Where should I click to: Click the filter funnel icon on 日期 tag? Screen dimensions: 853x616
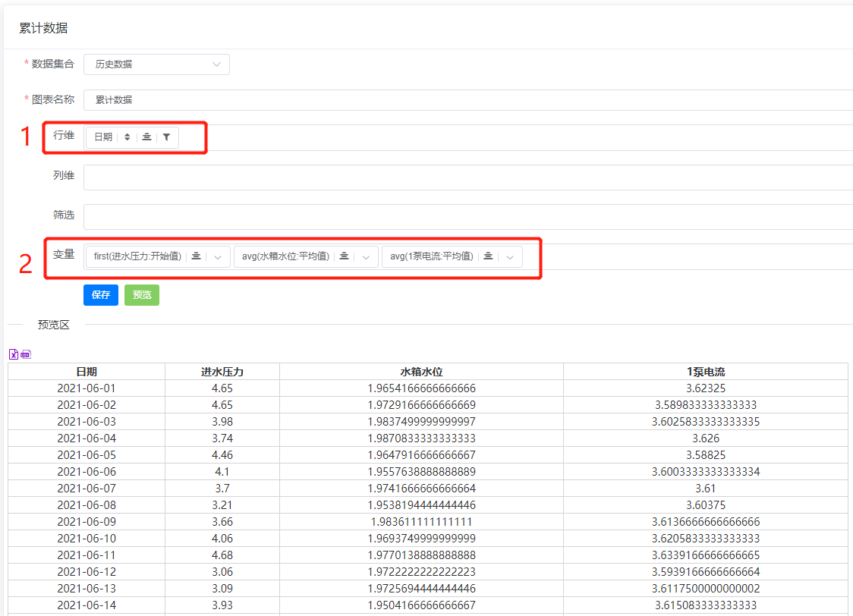point(166,137)
